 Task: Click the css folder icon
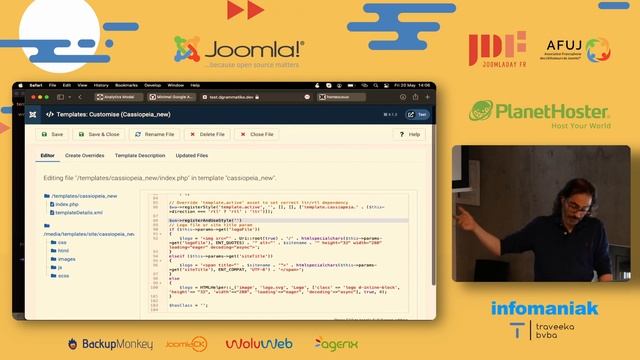(53, 242)
